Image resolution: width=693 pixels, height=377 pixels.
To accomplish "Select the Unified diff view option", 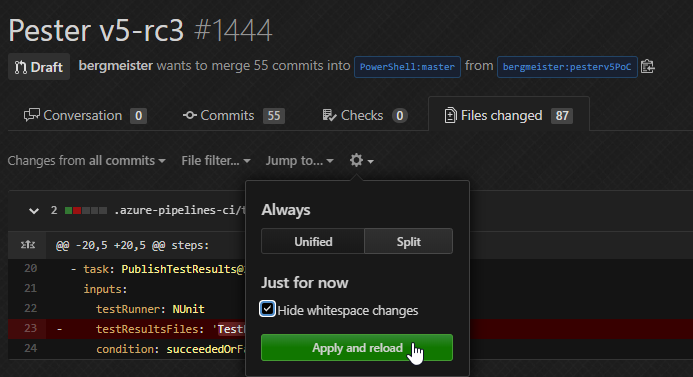I will [313, 241].
